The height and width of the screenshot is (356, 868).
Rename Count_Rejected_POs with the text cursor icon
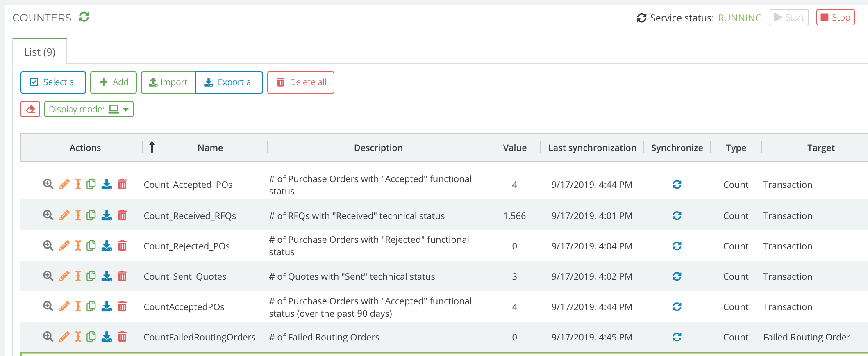(x=78, y=246)
